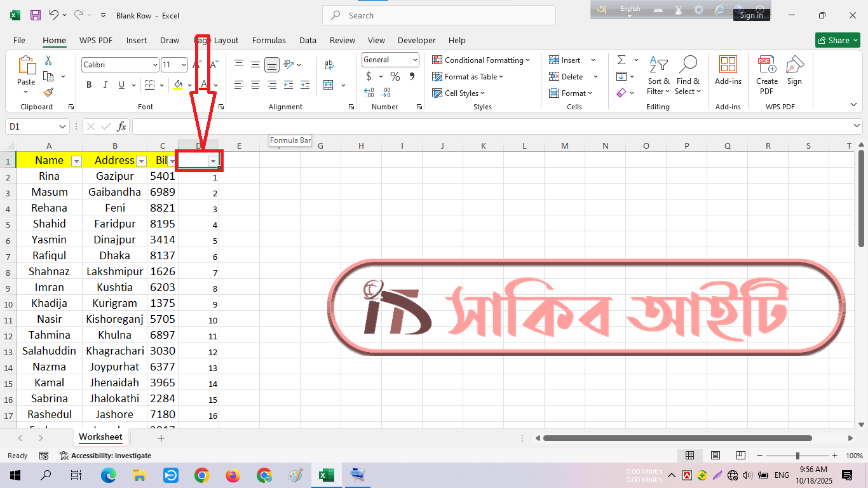The width and height of the screenshot is (868, 488).
Task: Open the Add-ins icon
Action: point(728,70)
